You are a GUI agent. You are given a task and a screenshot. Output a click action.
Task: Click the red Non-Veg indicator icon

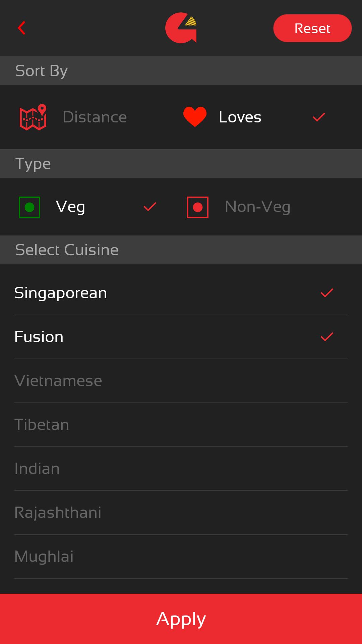(198, 207)
